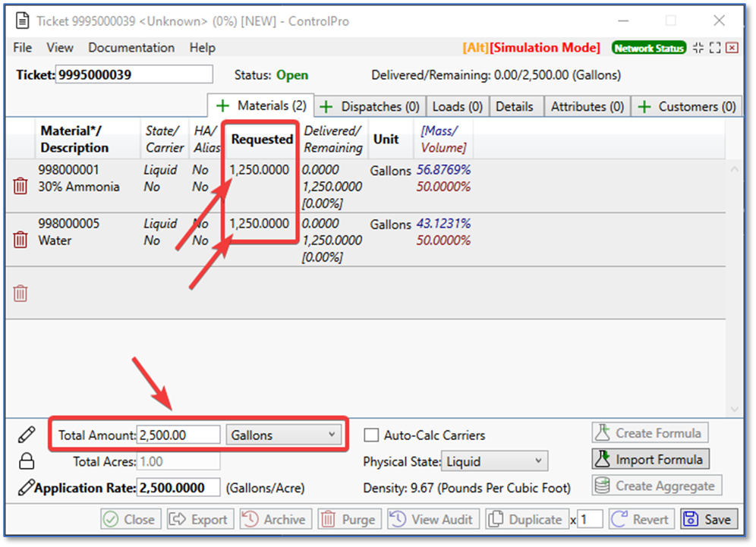This screenshot has height=547, width=756.
Task: Switch to the Customers tab
Action: 688,107
